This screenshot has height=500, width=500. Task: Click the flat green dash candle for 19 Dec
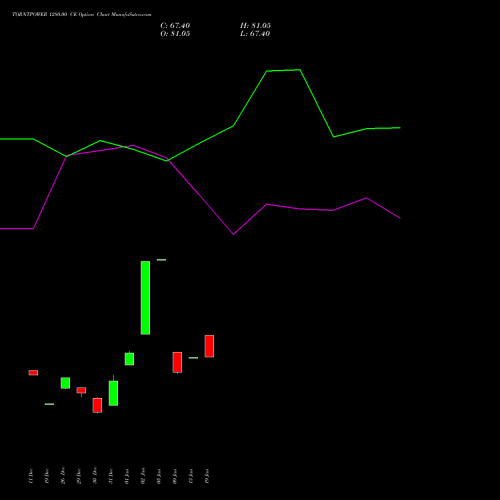(x=49, y=404)
